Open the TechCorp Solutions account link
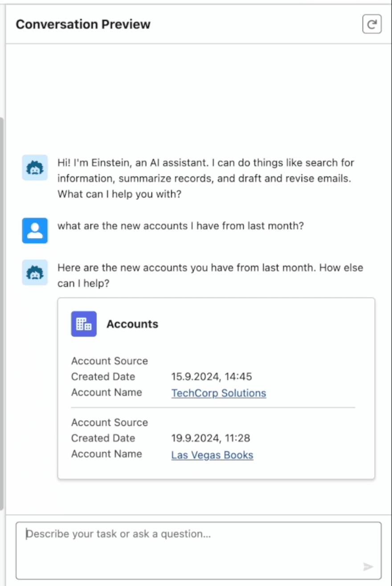The image size is (392, 586). (218, 393)
